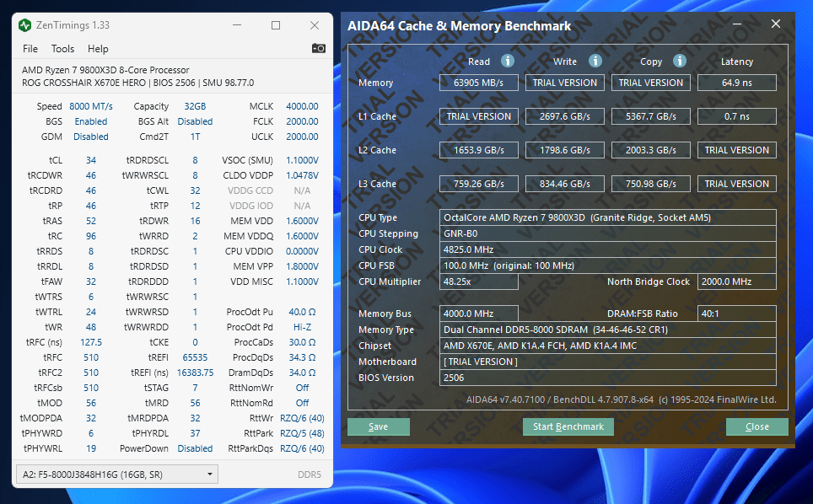Close the ZenTimings window
813x504 pixels.
tap(315, 25)
